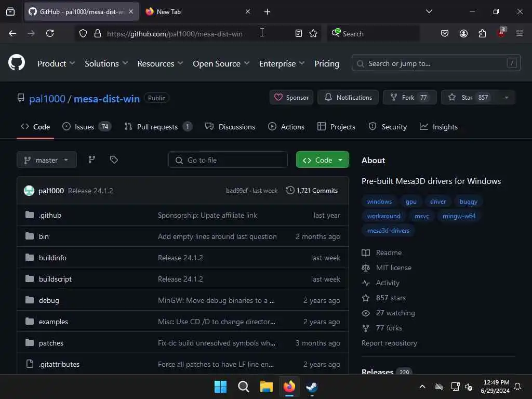
Task: Expand the Solutions menu
Action: click(106, 63)
